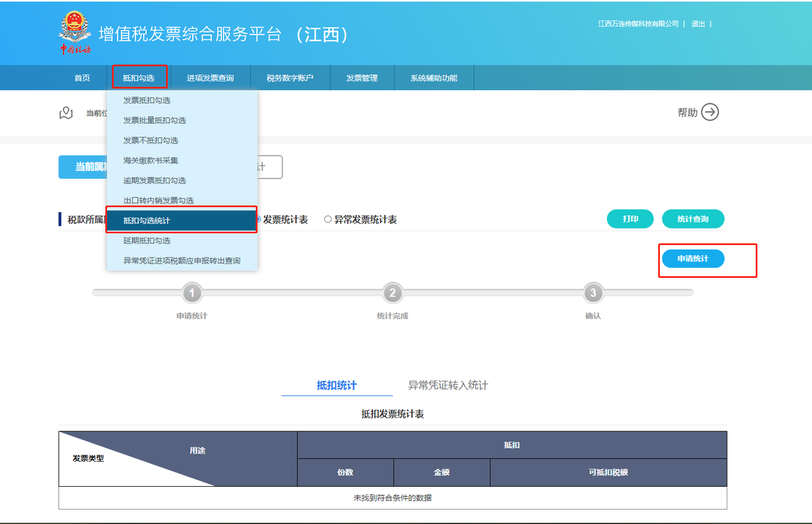Select the 发票统计表 radio button
The height and width of the screenshot is (524, 812).
click(258, 219)
